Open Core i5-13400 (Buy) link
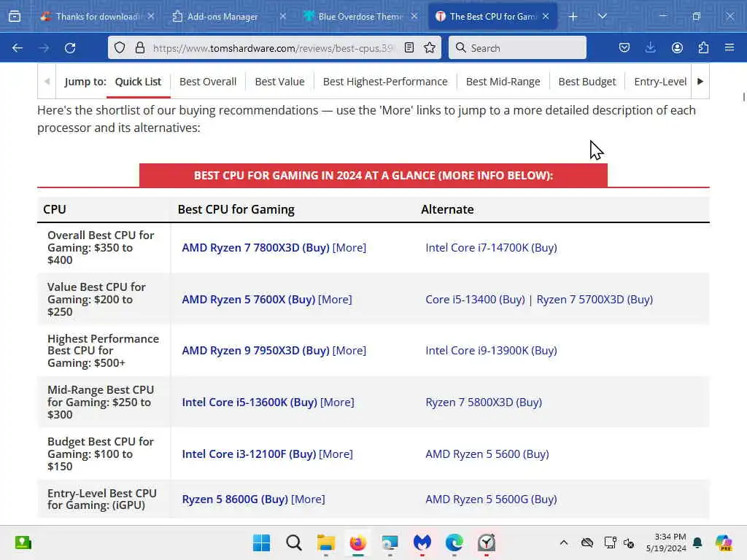The height and width of the screenshot is (560, 747). click(x=475, y=300)
